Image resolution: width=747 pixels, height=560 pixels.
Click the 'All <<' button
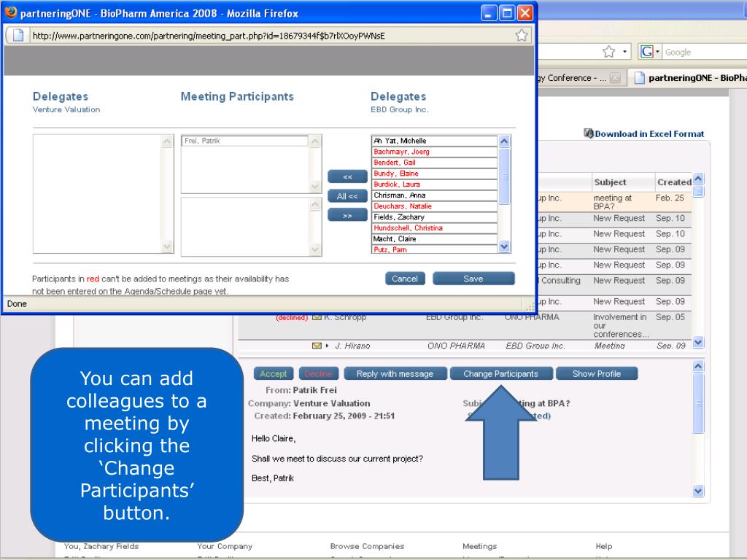(x=347, y=196)
